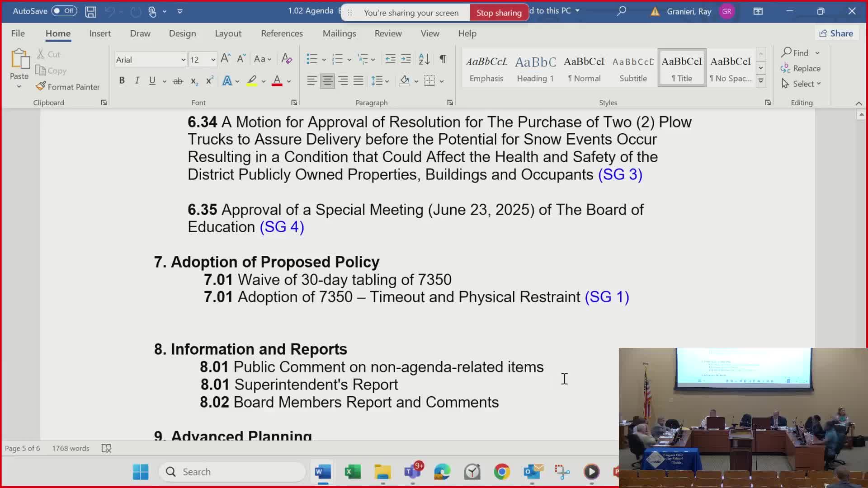Click the Format Painter brush icon

pos(41,86)
